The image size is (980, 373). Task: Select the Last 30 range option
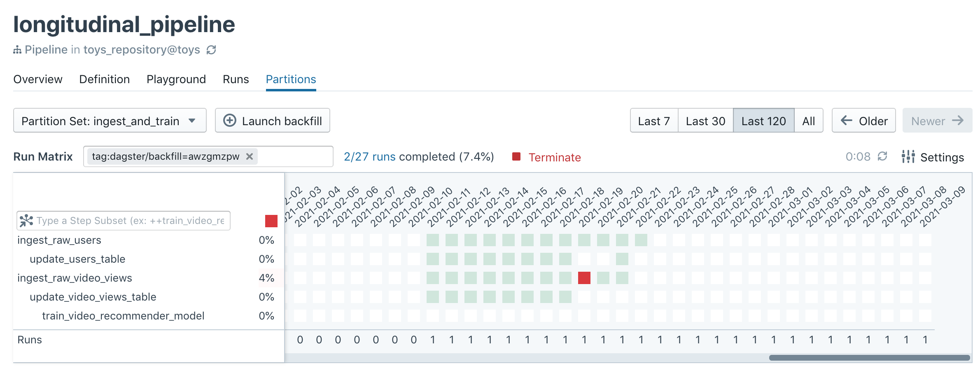[x=705, y=121]
